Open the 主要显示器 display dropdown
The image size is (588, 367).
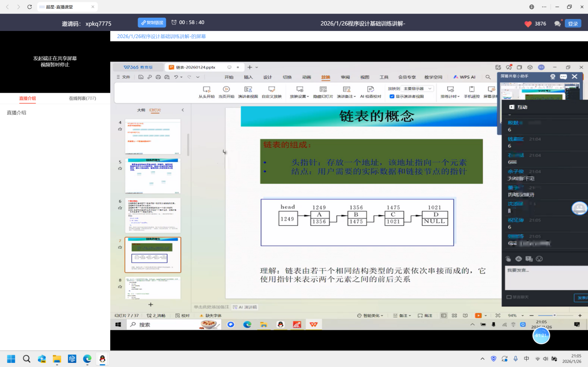pyautogui.click(x=417, y=88)
